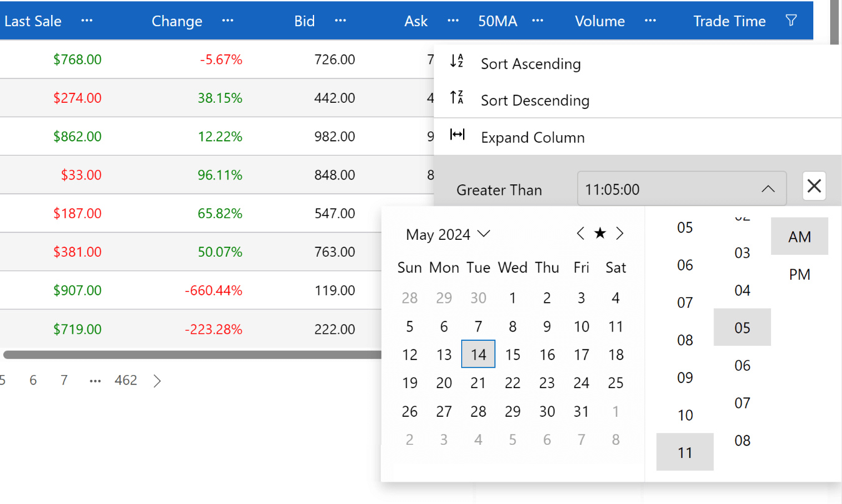This screenshot has width=842, height=504.
Task: Pick minute 08 in the minute list
Action: pos(742,440)
